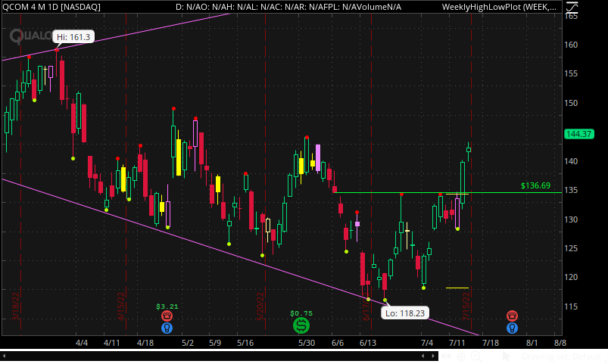Click the 4/4 date label
The image size is (608, 364).
click(82, 343)
